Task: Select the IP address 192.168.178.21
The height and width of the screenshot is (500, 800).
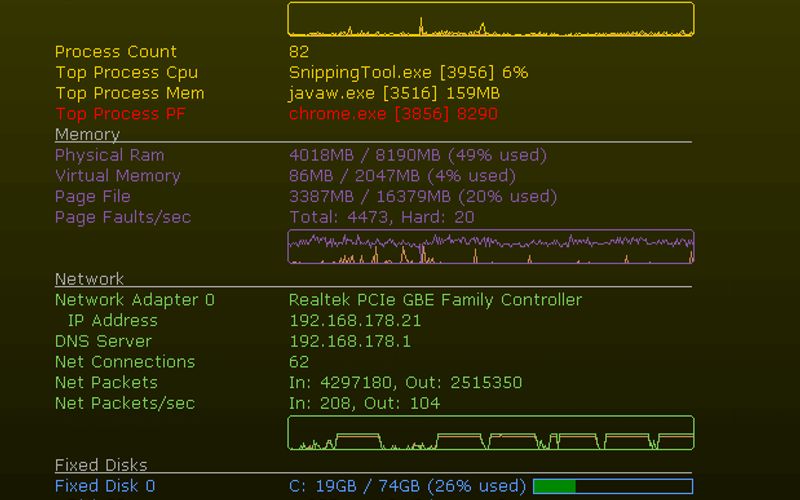Action: (355, 321)
